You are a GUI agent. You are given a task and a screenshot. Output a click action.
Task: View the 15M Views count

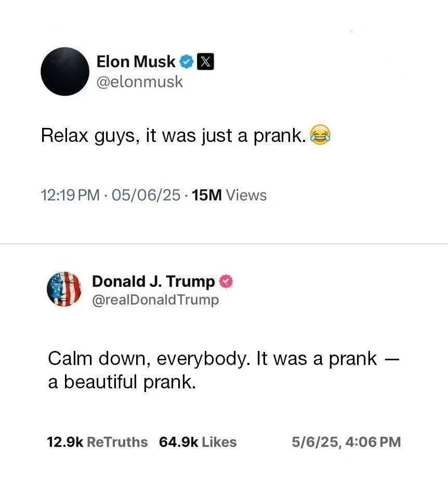(229, 195)
